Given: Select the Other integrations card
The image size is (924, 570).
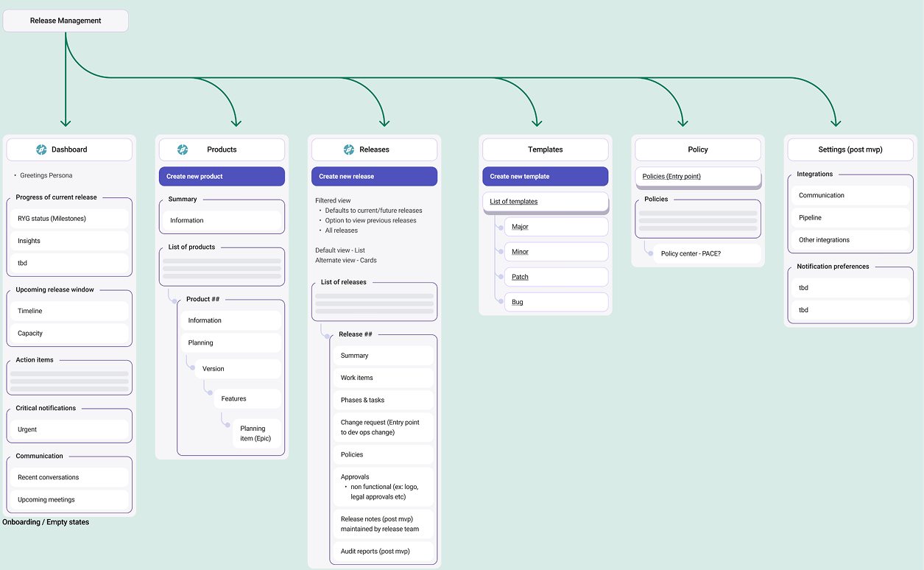Looking at the screenshot, I should 850,239.
